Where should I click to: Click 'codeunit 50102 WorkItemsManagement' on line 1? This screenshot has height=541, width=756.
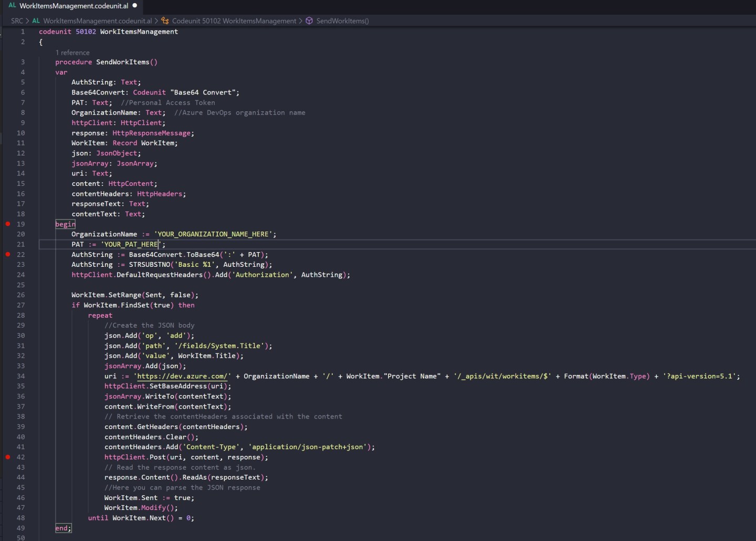[x=108, y=32]
